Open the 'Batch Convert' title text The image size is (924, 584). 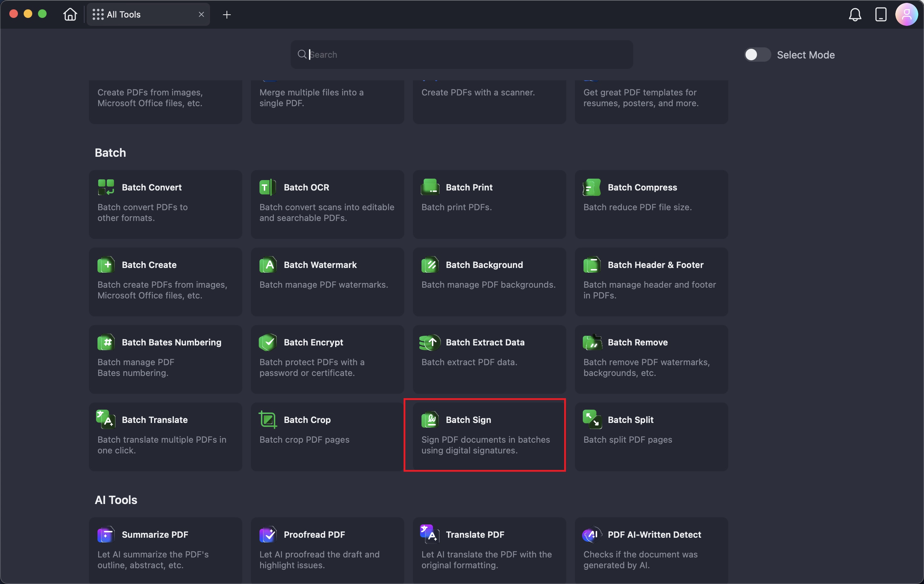point(152,187)
